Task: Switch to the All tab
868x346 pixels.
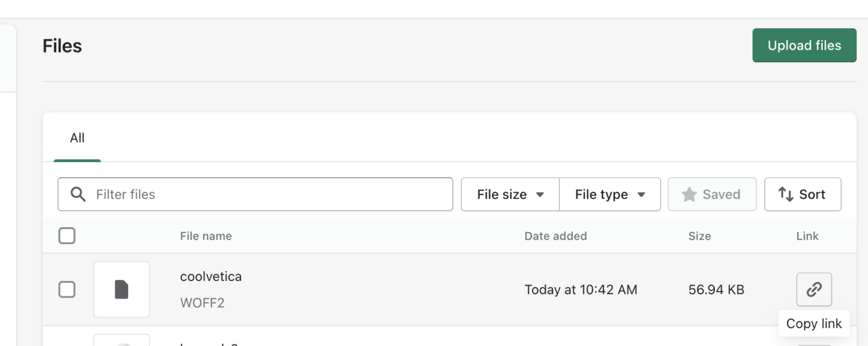Action: pos(77,137)
